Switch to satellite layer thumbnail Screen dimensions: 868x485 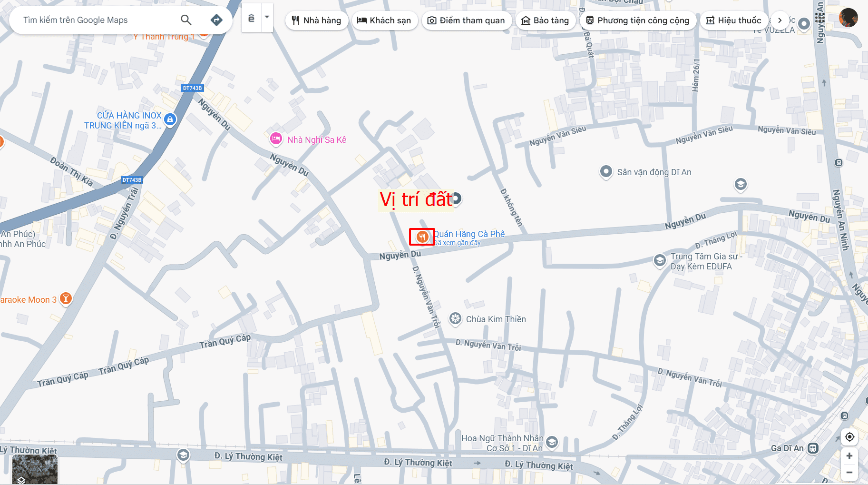[x=35, y=469]
